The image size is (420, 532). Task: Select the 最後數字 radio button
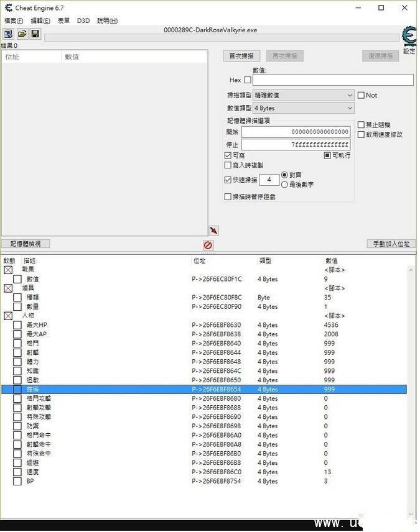285,185
